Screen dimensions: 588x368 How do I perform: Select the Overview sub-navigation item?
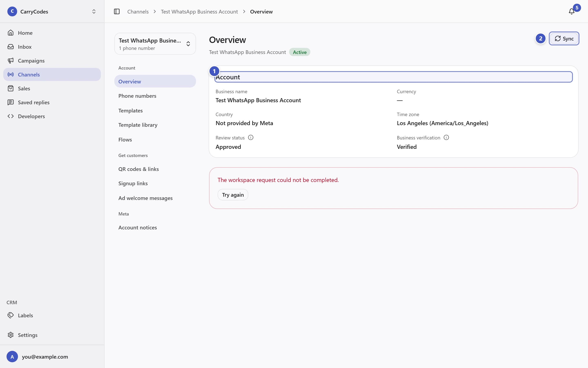(x=155, y=81)
